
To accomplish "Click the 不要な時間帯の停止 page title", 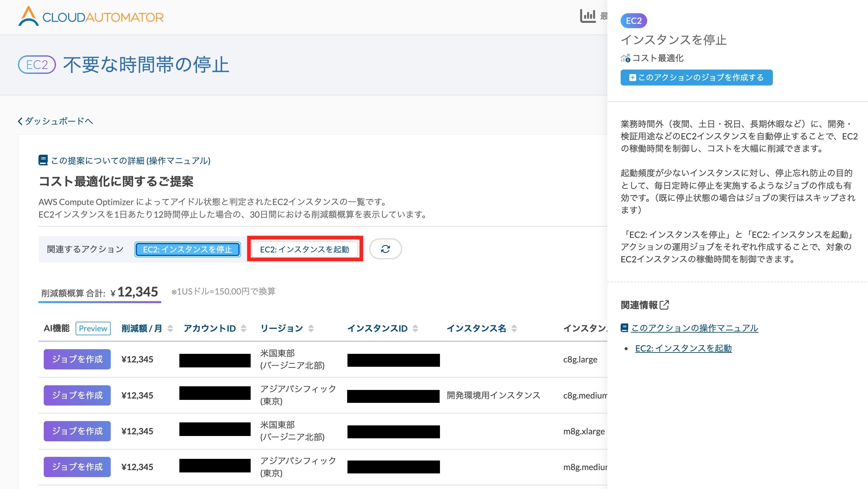I will [x=146, y=65].
